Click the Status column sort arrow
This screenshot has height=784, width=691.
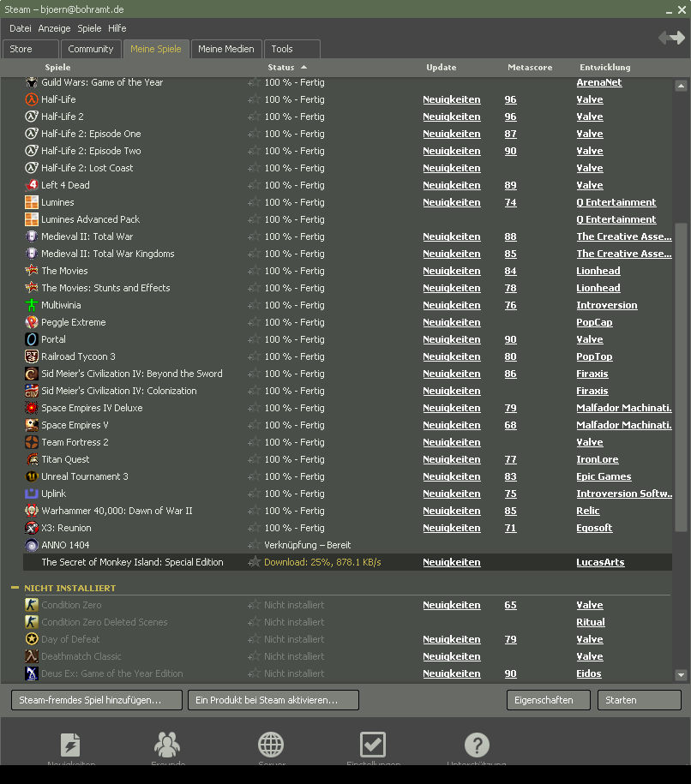click(x=303, y=67)
